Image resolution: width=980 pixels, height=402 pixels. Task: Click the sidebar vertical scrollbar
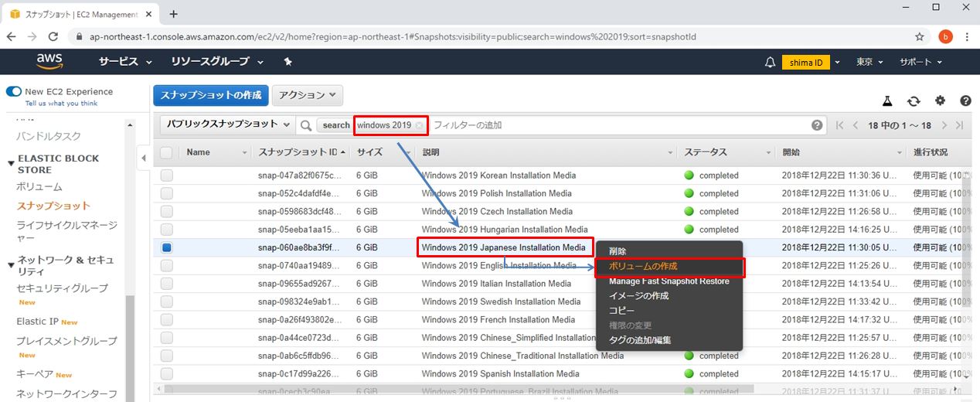pos(129,348)
